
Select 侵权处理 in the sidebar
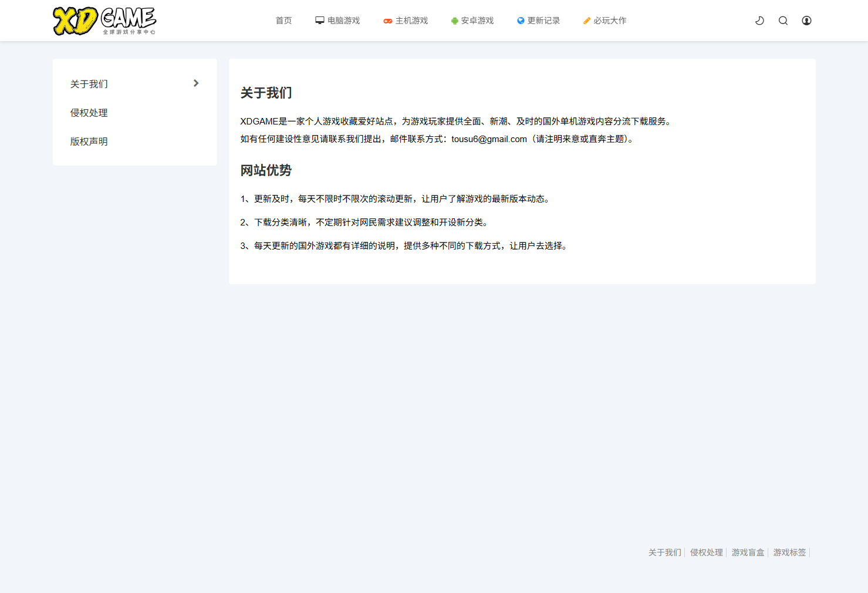tap(89, 113)
